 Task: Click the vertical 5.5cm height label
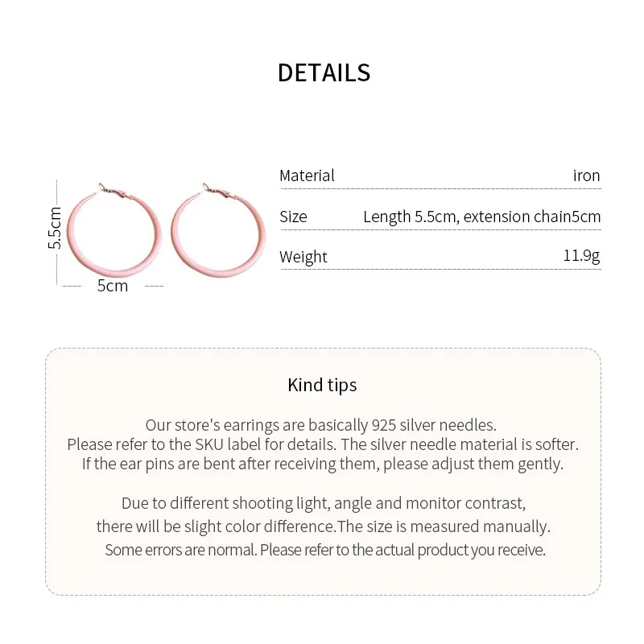[x=55, y=228]
